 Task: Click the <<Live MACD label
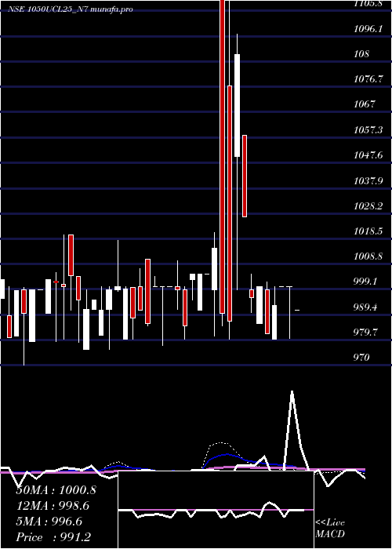(330, 528)
